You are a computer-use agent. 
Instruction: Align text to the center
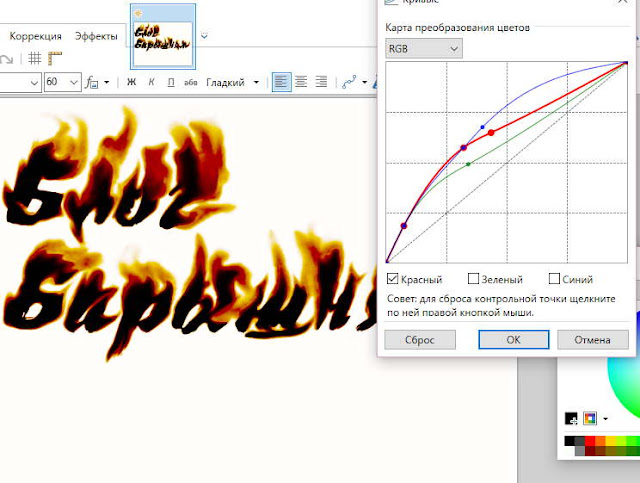(x=301, y=82)
